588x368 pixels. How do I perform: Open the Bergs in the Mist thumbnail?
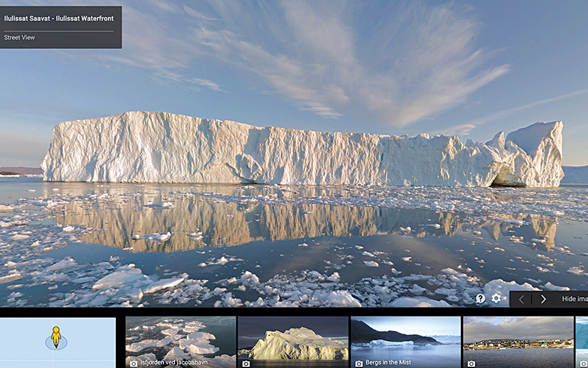click(x=405, y=340)
